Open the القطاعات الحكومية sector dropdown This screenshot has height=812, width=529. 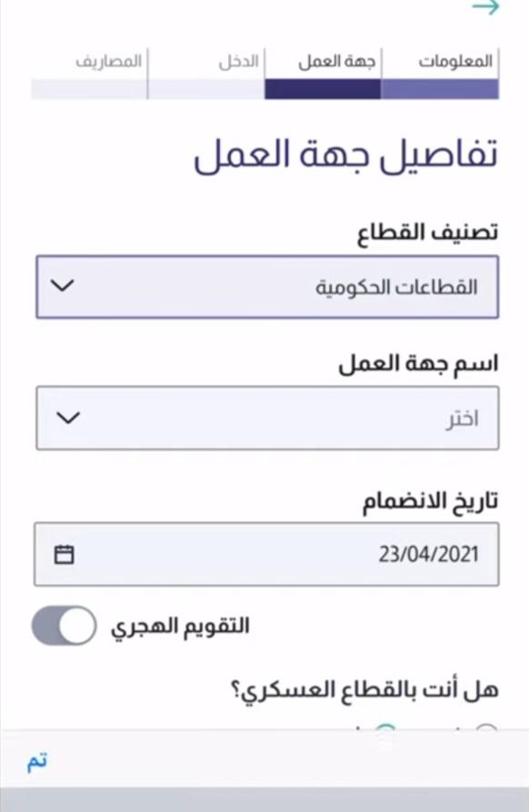267,286
